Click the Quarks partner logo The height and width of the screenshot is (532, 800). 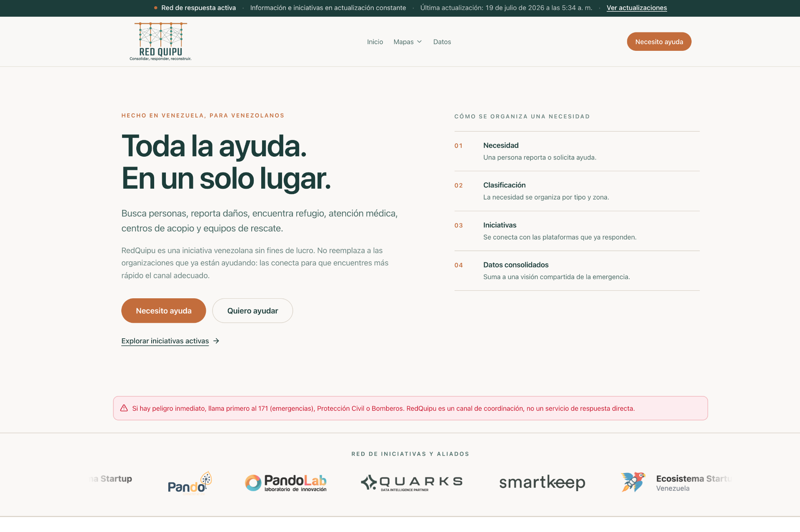(412, 483)
